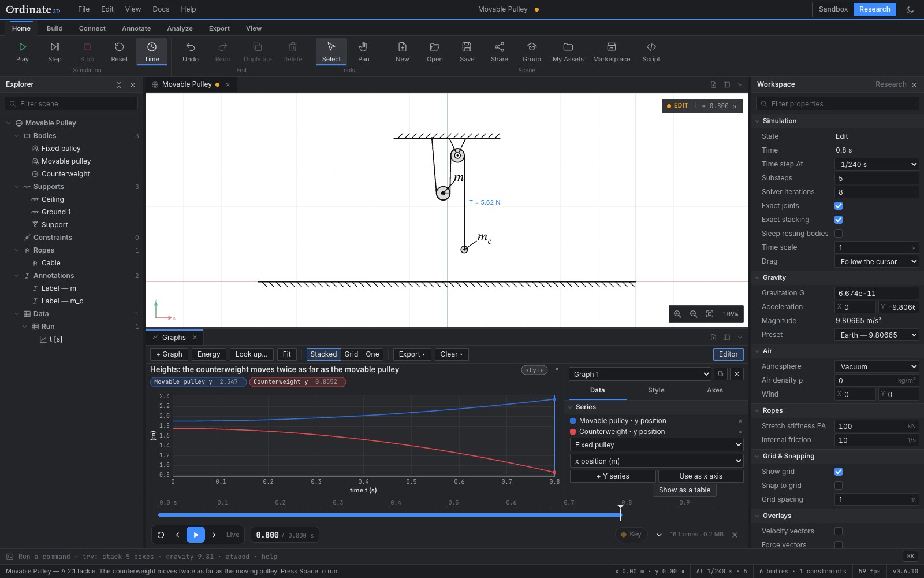The image size is (924, 578).
Task: Save the current scene
Action: point(467,51)
